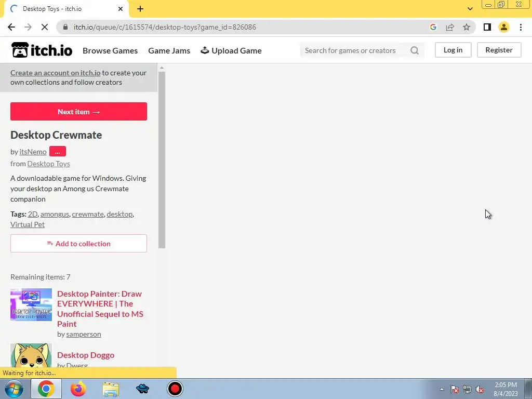Show hidden system tray icons
This screenshot has height=399, width=532.
(442, 389)
